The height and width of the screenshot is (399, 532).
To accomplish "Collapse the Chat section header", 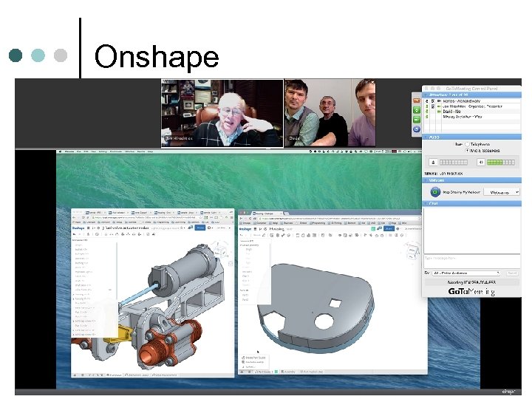I will 471,203.
